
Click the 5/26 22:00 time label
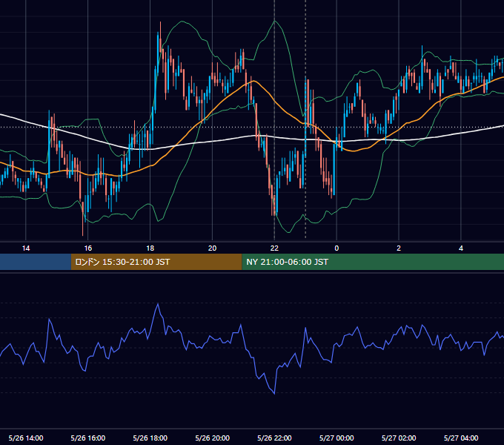(x=274, y=438)
